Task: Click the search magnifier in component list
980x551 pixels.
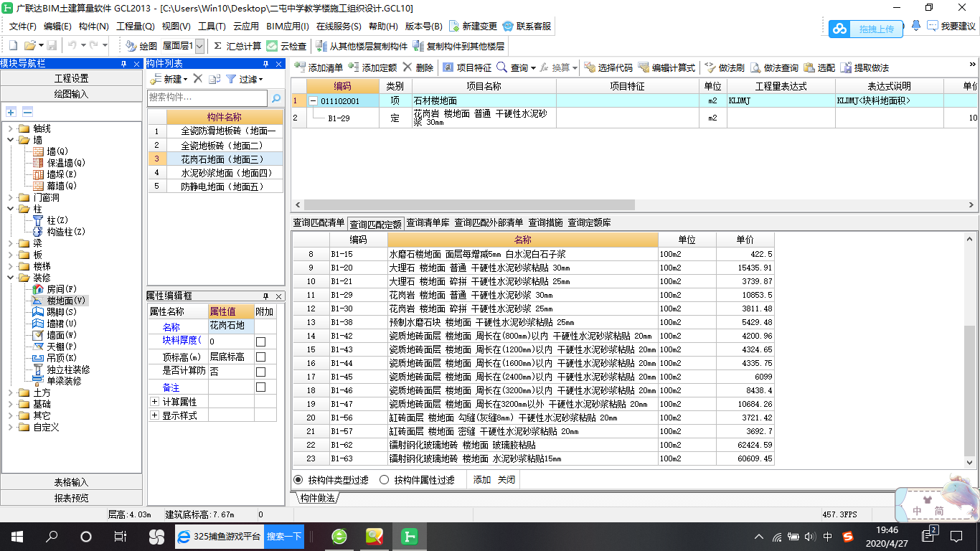Action: pyautogui.click(x=275, y=98)
